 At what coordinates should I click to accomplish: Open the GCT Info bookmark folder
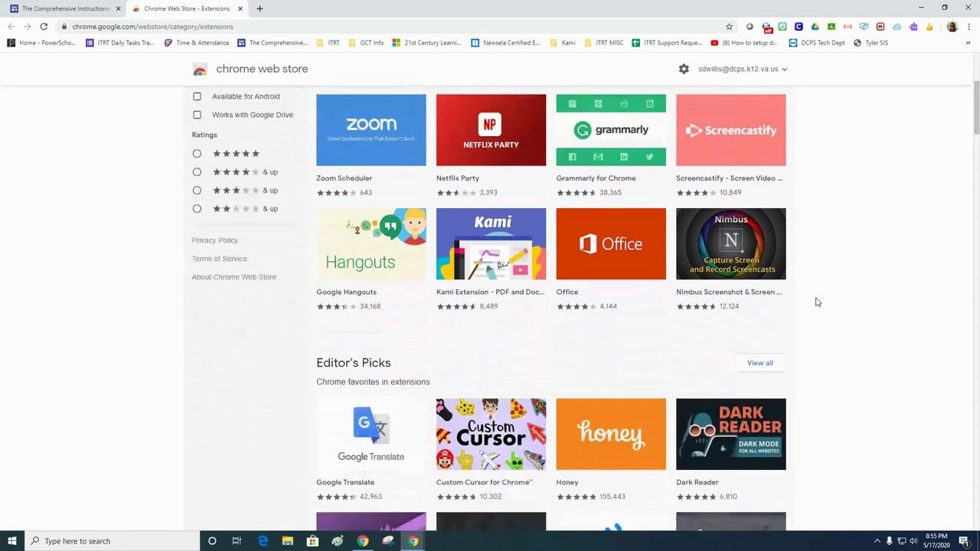pyautogui.click(x=367, y=43)
